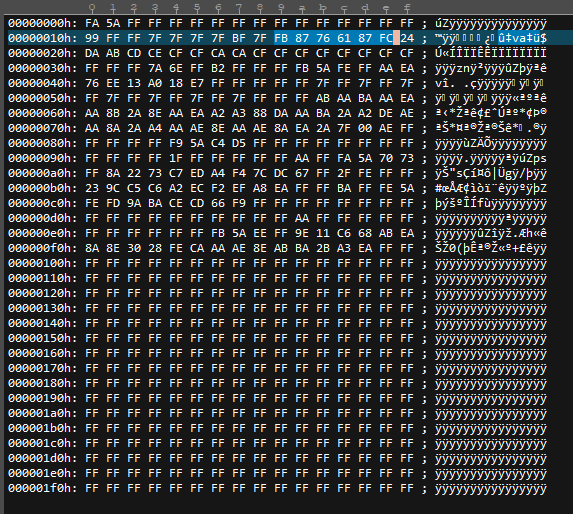This screenshot has height=514, width=573.
Task: Click byte C4 in row 00000080h
Action: pyautogui.click(x=218, y=143)
